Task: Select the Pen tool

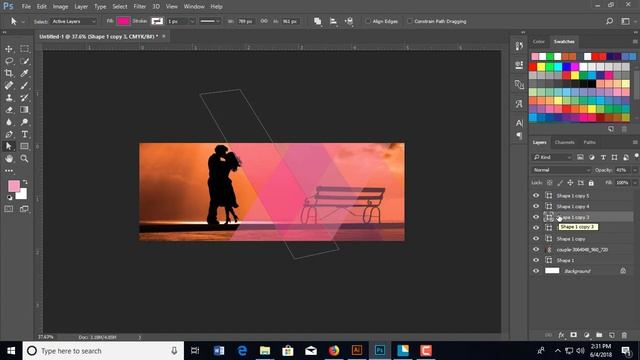Action: tap(9, 134)
